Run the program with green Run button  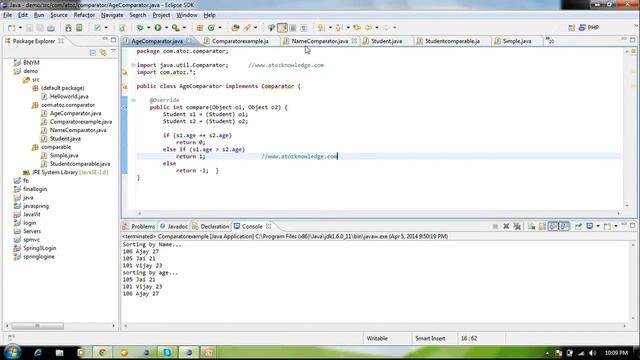coord(158,28)
